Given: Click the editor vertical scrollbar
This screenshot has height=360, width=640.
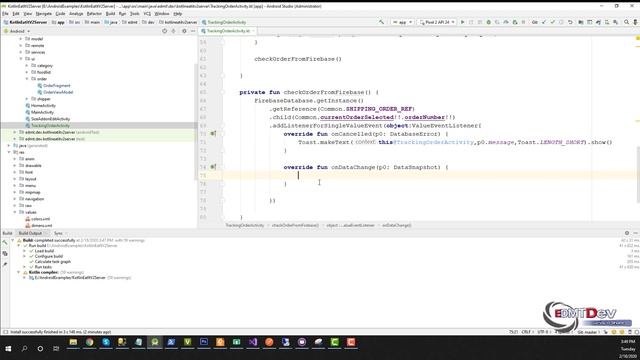Looking at the screenshot, I should click(x=638, y=175).
